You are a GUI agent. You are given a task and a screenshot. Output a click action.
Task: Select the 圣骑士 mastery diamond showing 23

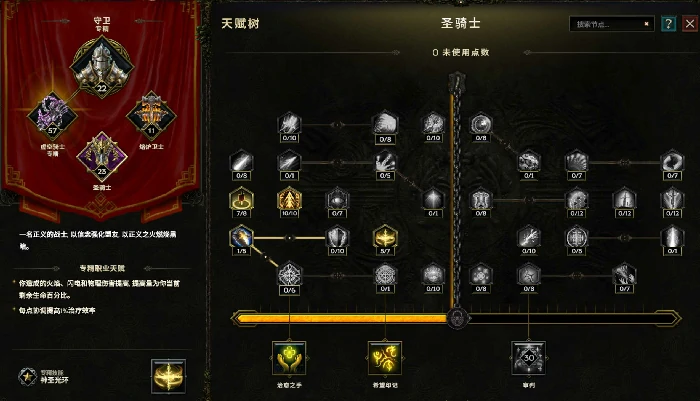point(102,156)
